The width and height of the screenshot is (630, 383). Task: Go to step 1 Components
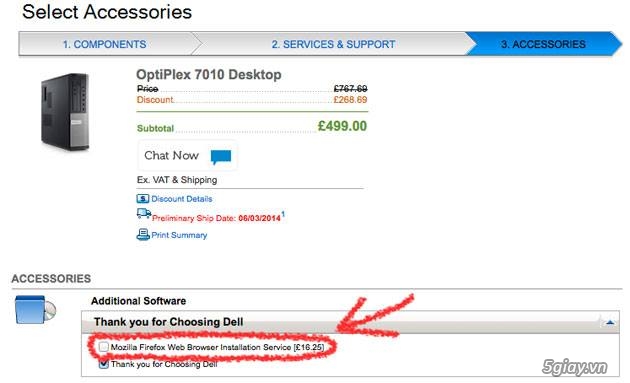104,44
